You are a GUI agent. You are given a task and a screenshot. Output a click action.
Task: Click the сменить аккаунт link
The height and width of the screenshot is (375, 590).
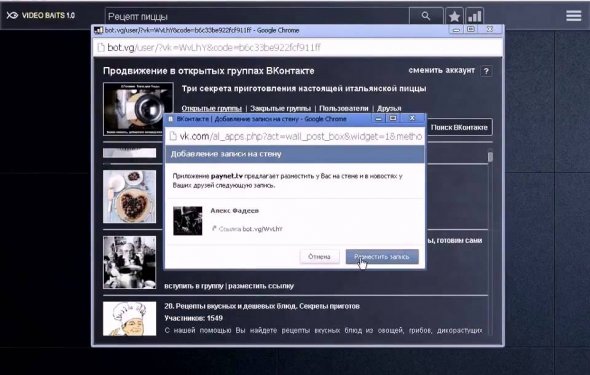442,70
